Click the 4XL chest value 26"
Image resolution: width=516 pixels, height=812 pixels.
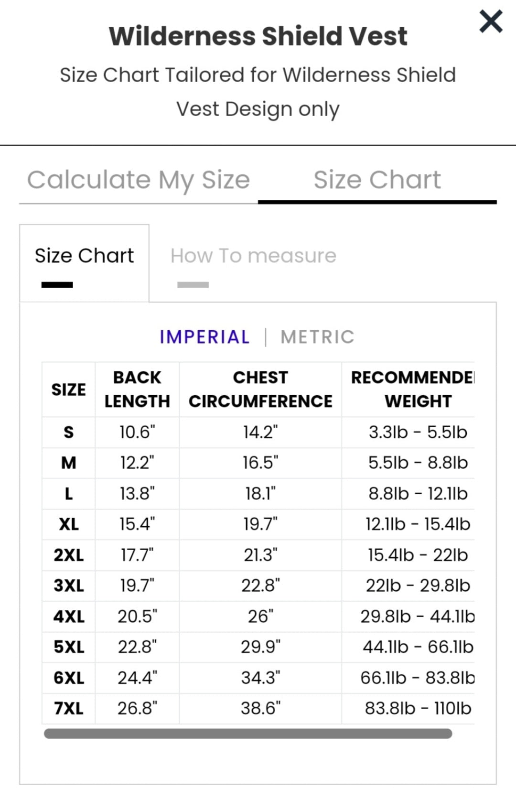pyautogui.click(x=260, y=617)
